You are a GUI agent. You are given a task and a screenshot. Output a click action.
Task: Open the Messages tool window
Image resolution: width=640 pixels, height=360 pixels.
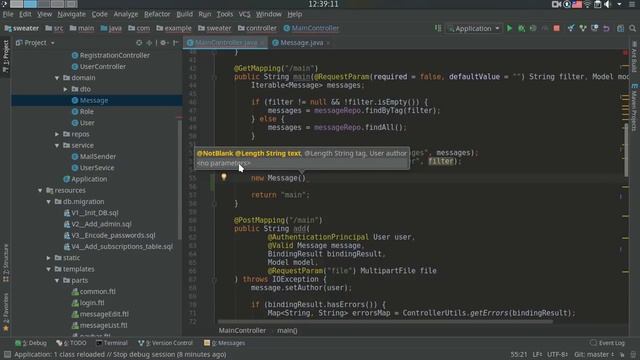[224, 343]
